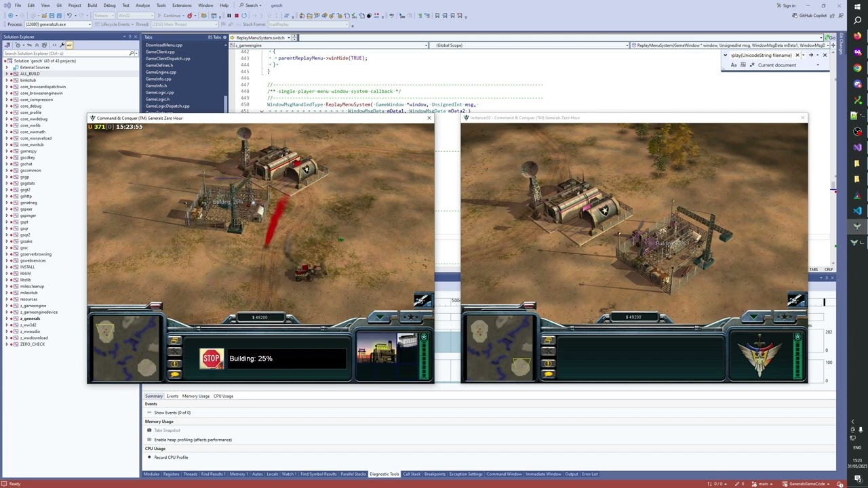
Task: Click Show Events (0 of 0)
Action: point(172,413)
